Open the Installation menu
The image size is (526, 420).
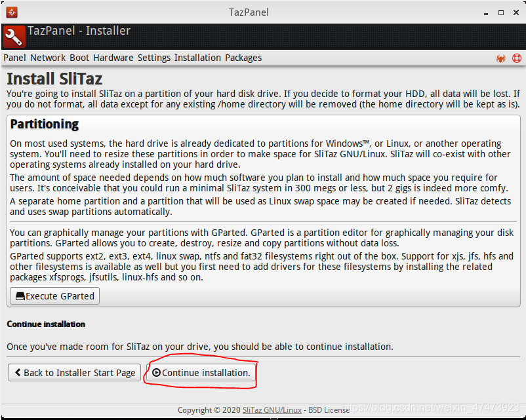(x=197, y=58)
